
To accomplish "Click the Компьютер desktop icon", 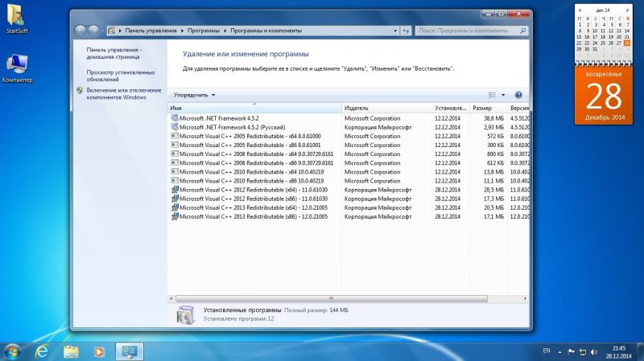I will [17, 68].
